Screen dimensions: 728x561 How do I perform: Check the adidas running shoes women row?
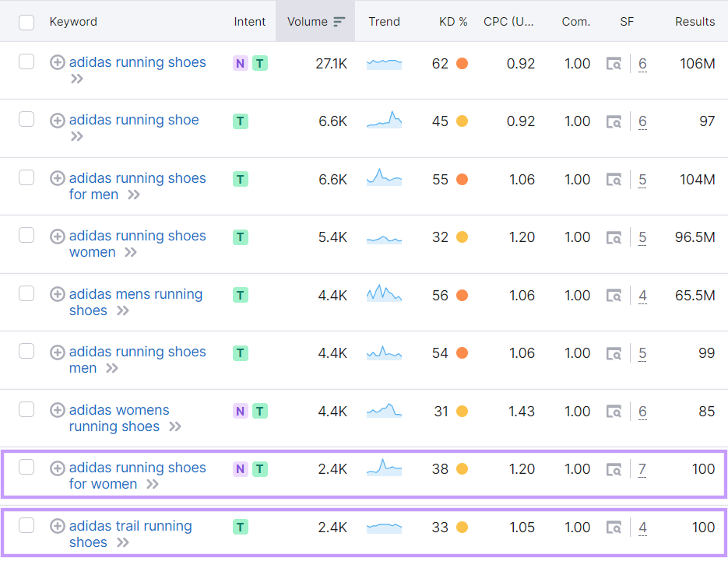tap(26, 235)
